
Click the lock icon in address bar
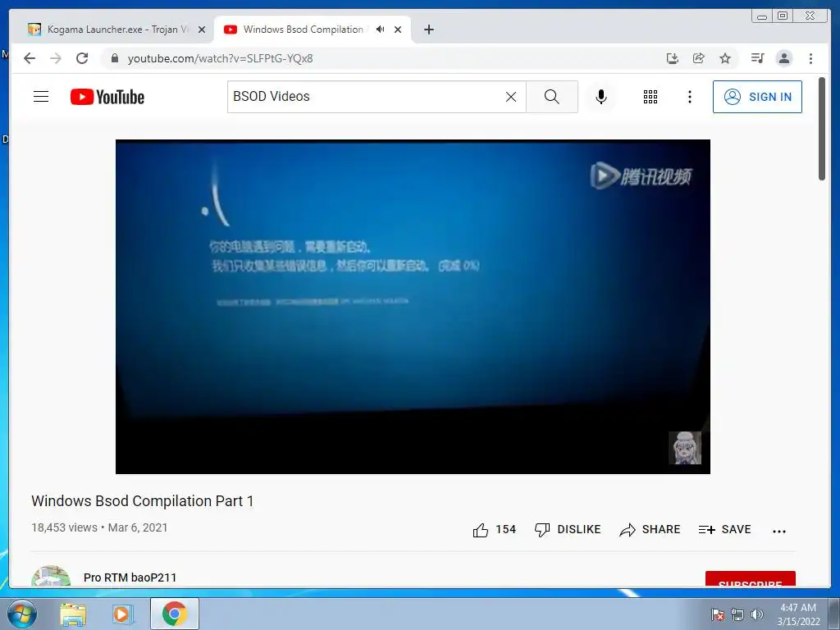click(x=114, y=58)
